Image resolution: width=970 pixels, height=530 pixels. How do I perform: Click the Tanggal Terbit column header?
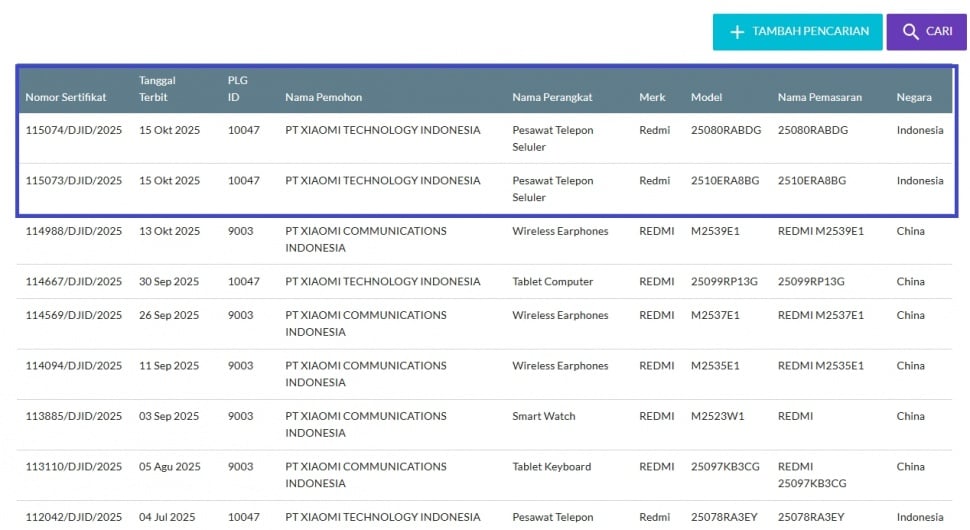pos(158,89)
